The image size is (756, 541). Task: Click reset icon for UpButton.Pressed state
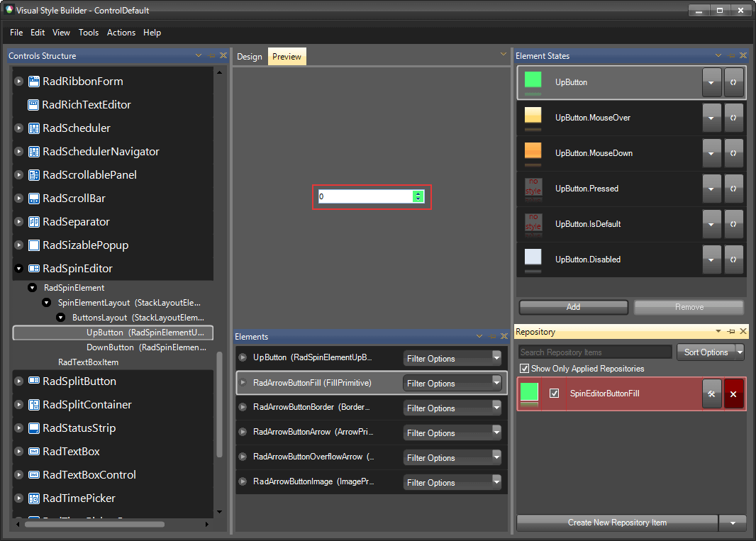pyautogui.click(x=733, y=189)
